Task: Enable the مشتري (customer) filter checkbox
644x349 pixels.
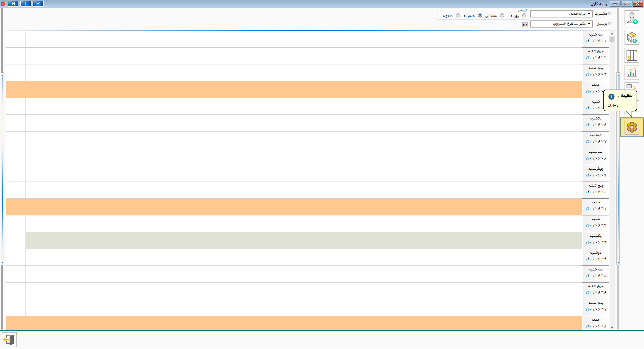Action: [610, 13]
